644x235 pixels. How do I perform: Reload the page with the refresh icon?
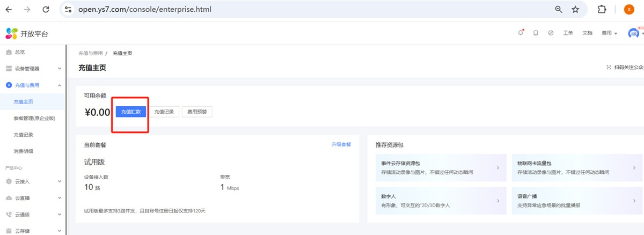point(46,9)
